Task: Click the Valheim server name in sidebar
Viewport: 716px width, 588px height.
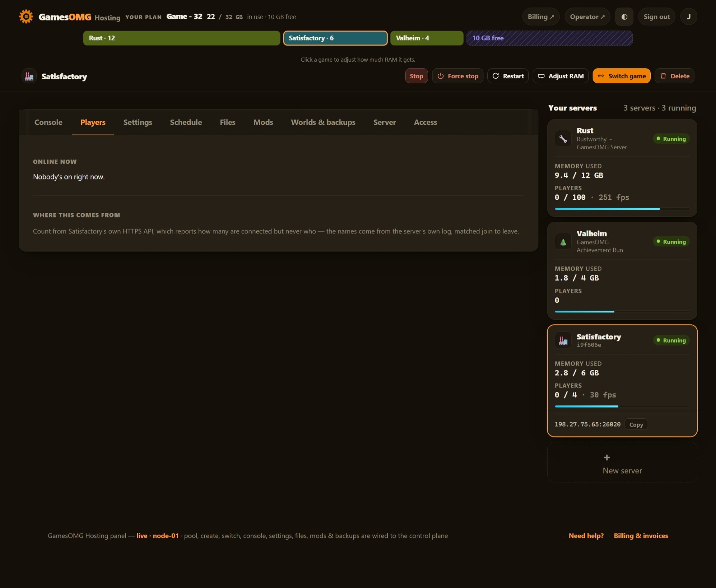Action: click(x=591, y=234)
